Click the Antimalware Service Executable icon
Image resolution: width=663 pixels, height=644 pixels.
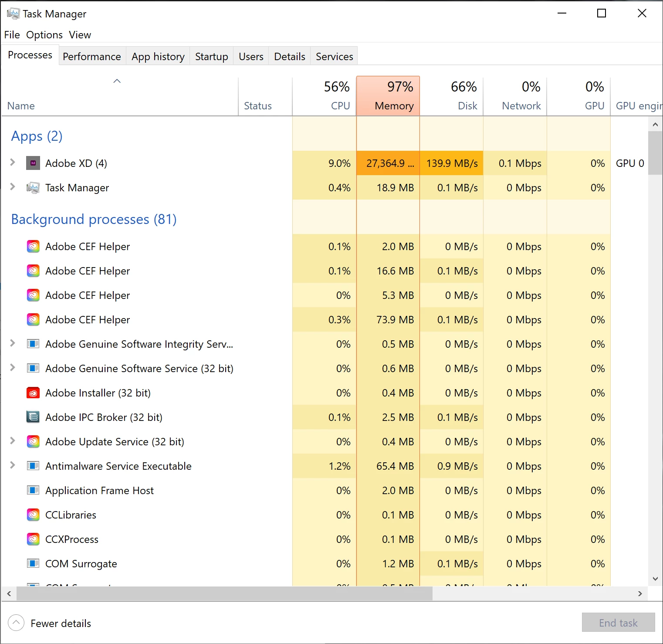33,466
